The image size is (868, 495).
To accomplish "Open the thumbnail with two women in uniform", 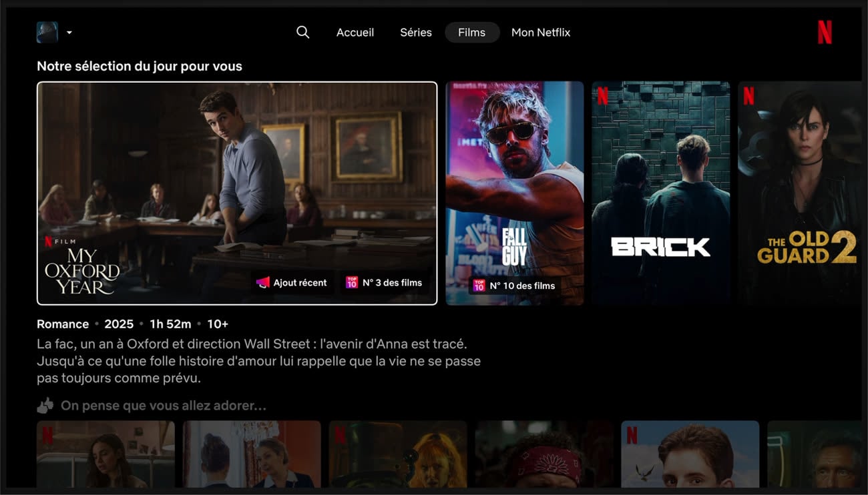I will coord(252,454).
